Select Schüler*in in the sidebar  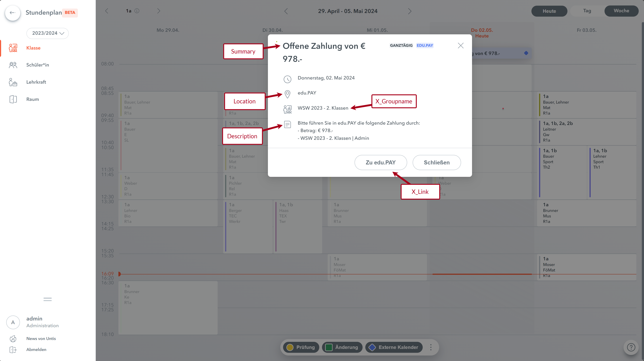click(x=37, y=65)
